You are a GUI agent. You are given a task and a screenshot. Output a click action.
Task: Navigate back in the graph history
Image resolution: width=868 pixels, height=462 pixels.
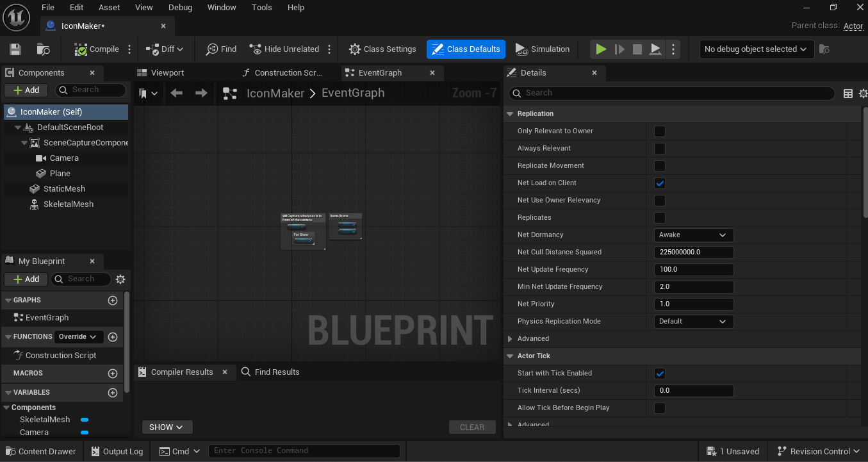177,94
